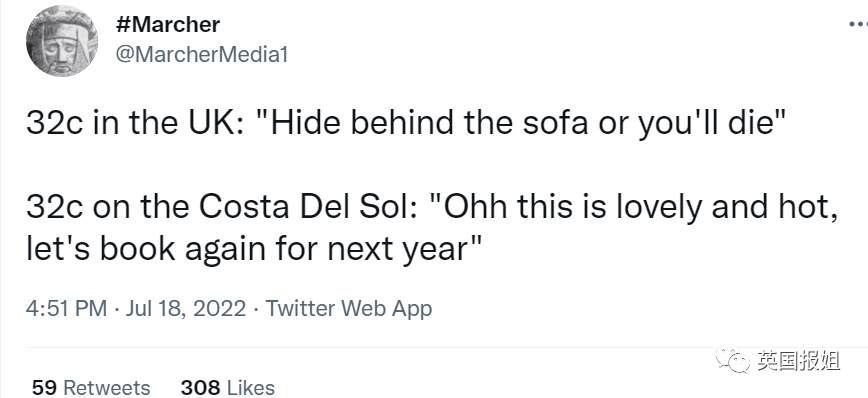Click the 308 like count number
The height and width of the screenshot is (398, 868).
click(200, 387)
